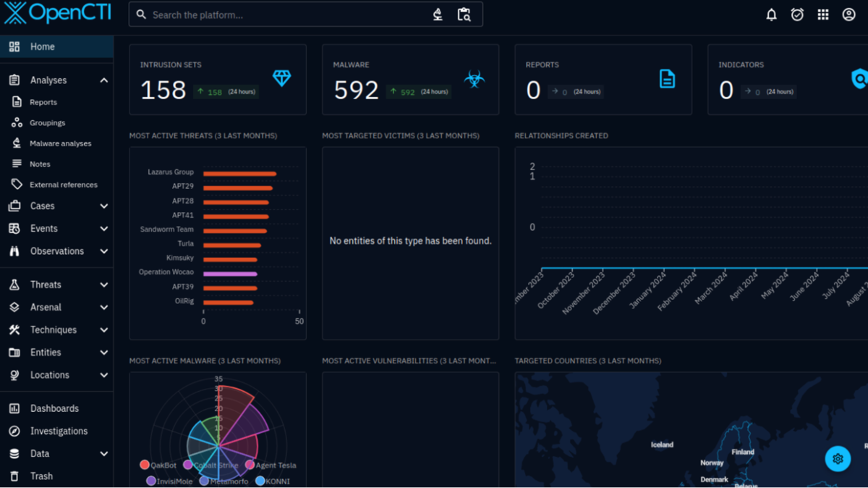Toggle Cobalt Strike legend entry
Image resolution: width=868 pixels, height=488 pixels.
(x=210, y=465)
